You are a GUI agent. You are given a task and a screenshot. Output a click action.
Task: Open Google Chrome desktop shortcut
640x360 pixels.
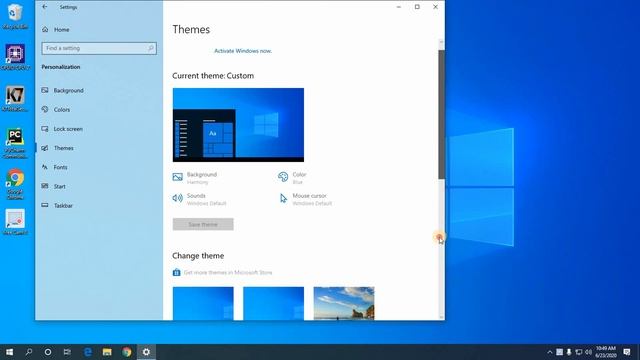(15, 184)
